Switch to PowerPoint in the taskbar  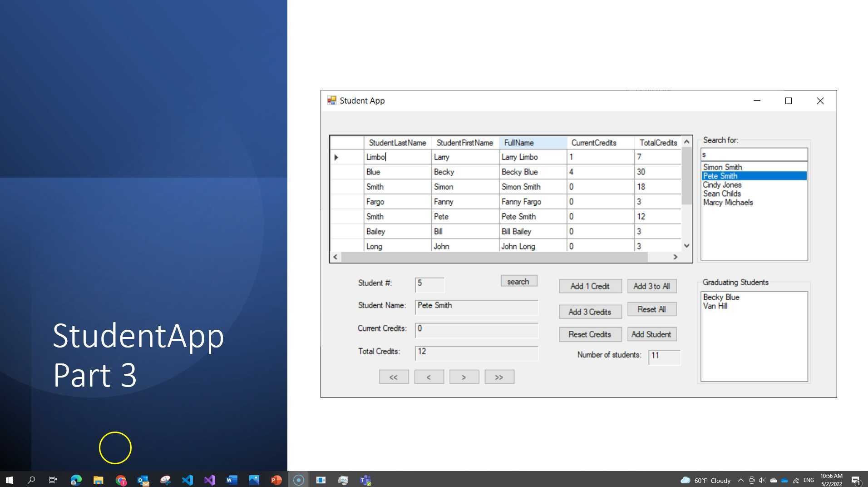(x=276, y=480)
